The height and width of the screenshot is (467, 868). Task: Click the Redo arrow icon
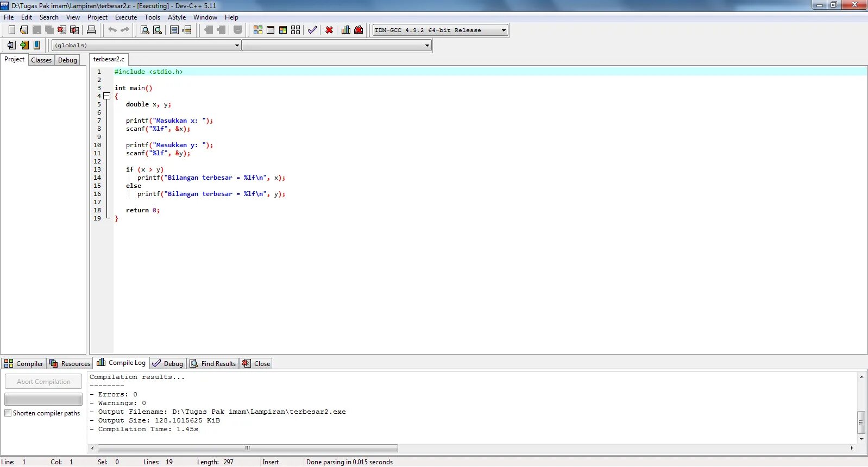125,30
